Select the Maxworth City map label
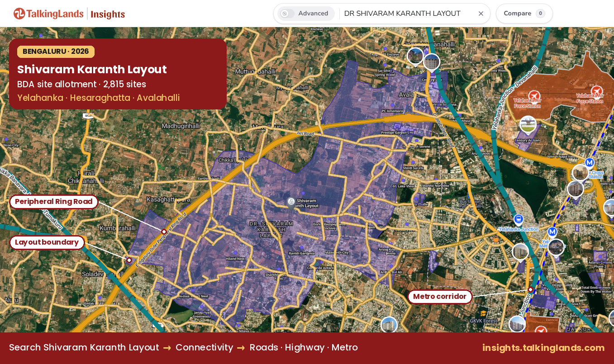This screenshot has width=614, height=364. [337, 253]
